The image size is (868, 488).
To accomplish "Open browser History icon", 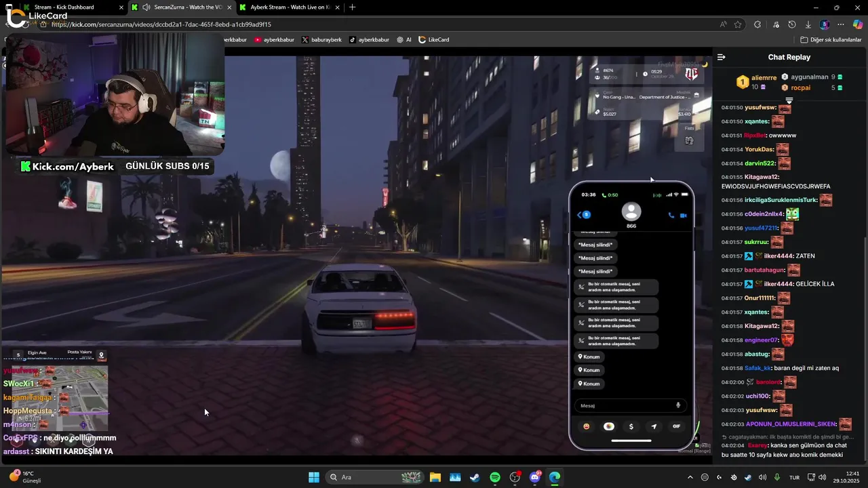I will (792, 24).
